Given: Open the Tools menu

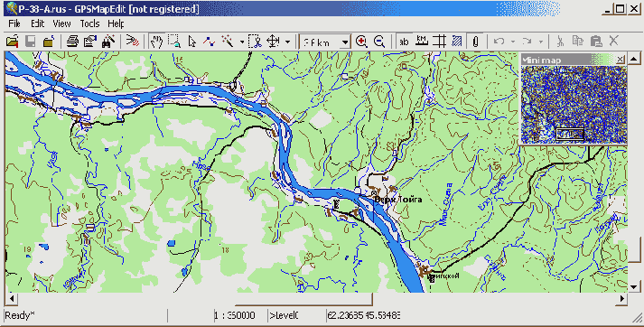Looking at the screenshot, I should tap(89, 23).
